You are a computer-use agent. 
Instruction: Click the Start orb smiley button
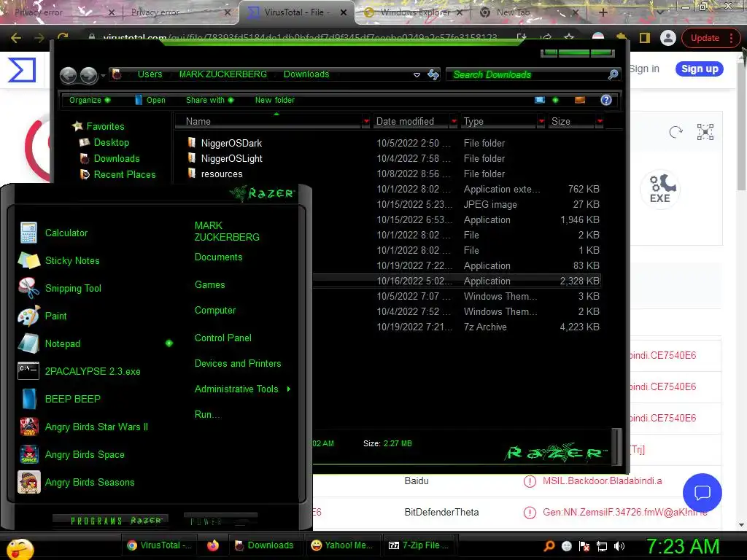[20, 550]
